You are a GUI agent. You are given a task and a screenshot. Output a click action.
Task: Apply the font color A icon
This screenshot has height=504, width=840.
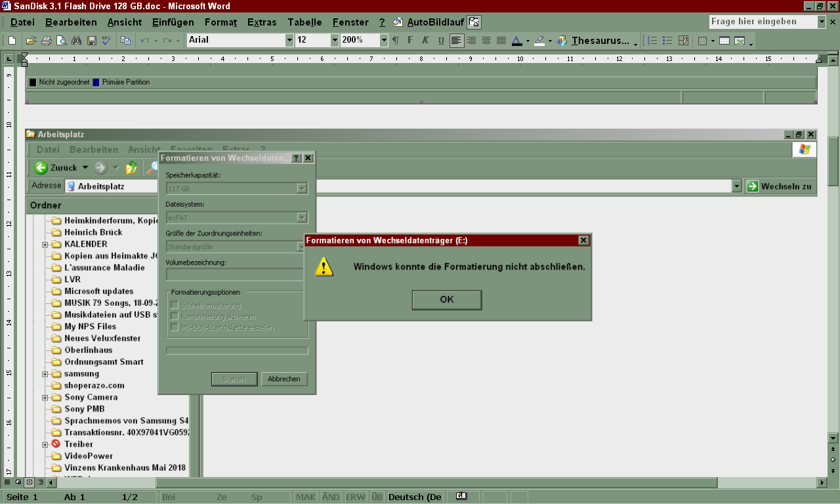pyautogui.click(x=516, y=41)
